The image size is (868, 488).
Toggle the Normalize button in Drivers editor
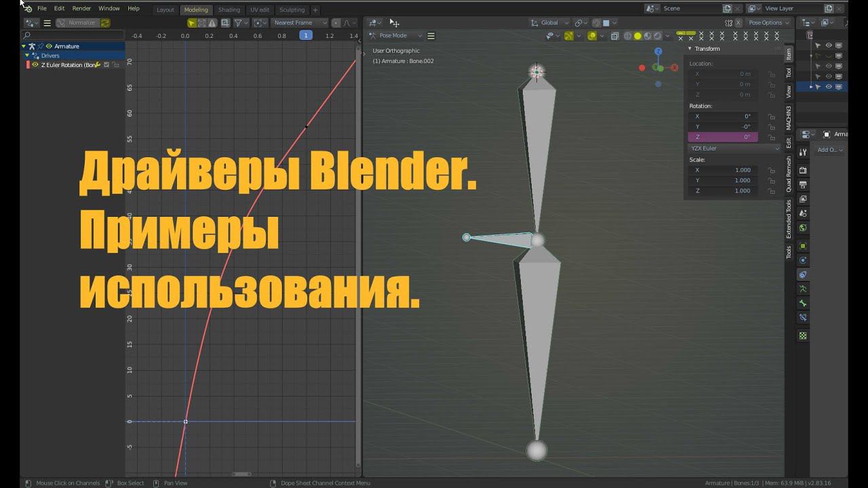(x=77, y=22)
